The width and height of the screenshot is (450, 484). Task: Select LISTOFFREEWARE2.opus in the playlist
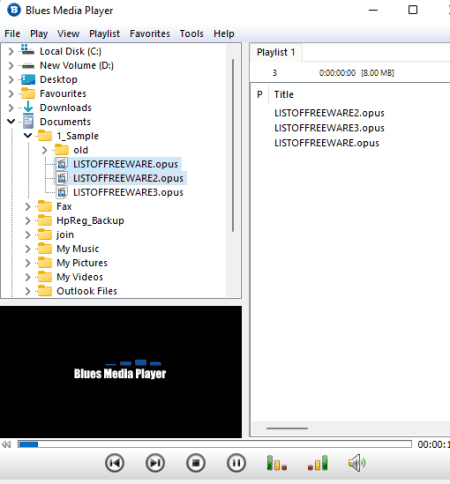coord(329,113)
